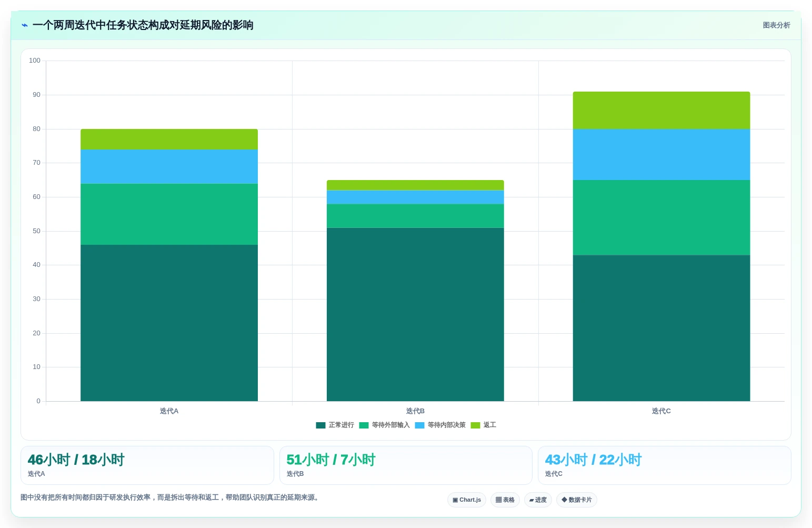Click the 正常进行 segment of the 迭代A bar

click(169, 323)
